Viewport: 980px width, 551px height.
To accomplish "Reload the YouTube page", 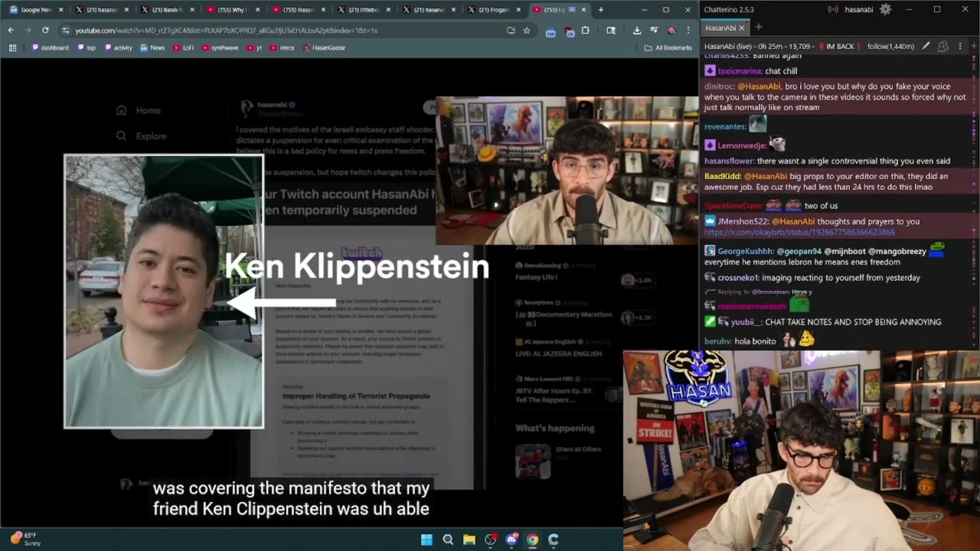I will click(45, 30).
